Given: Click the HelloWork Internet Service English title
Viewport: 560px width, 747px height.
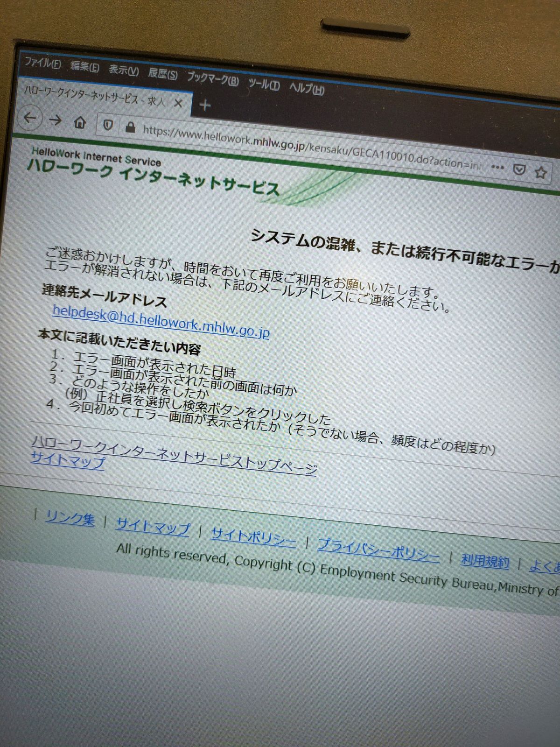Looking at the screenshot, I should 96,156.
